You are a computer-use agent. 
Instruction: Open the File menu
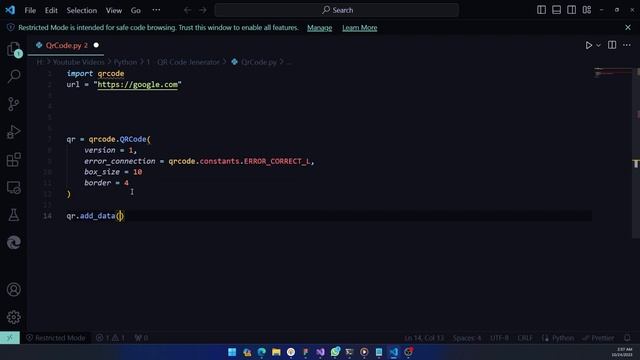pyautogui.click(x=30, y=10)
